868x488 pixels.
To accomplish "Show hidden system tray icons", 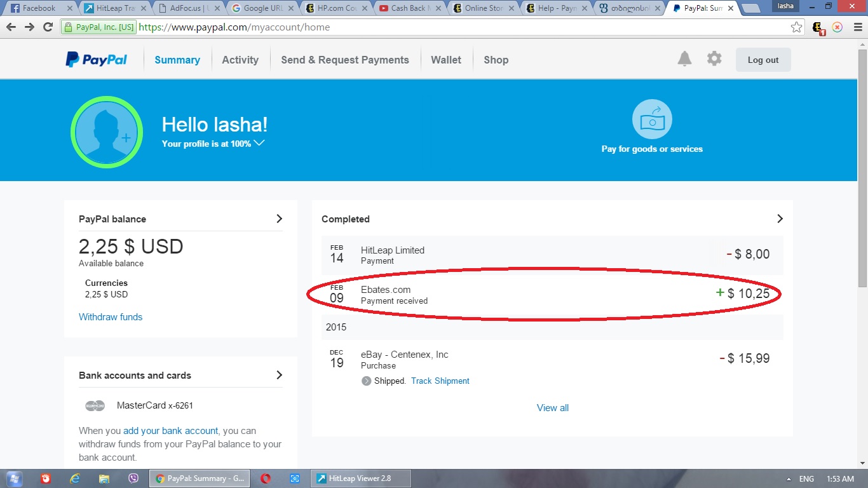I will pyautogui.click(x=789, y=479).
